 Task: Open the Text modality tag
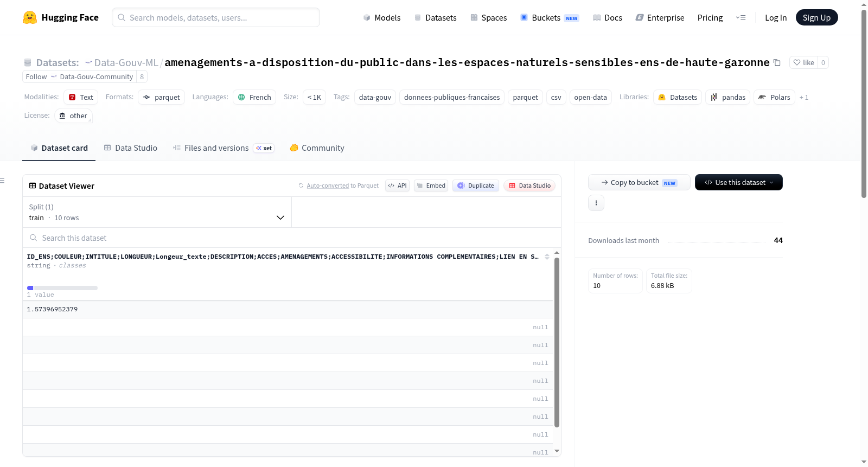pyautogui.click(x=81, y=97)
